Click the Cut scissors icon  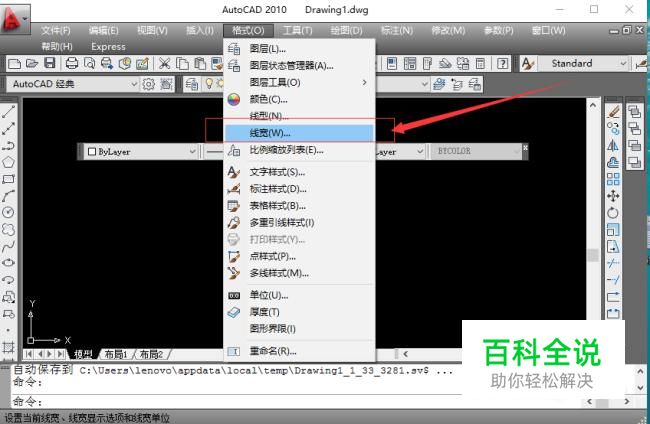165,64
